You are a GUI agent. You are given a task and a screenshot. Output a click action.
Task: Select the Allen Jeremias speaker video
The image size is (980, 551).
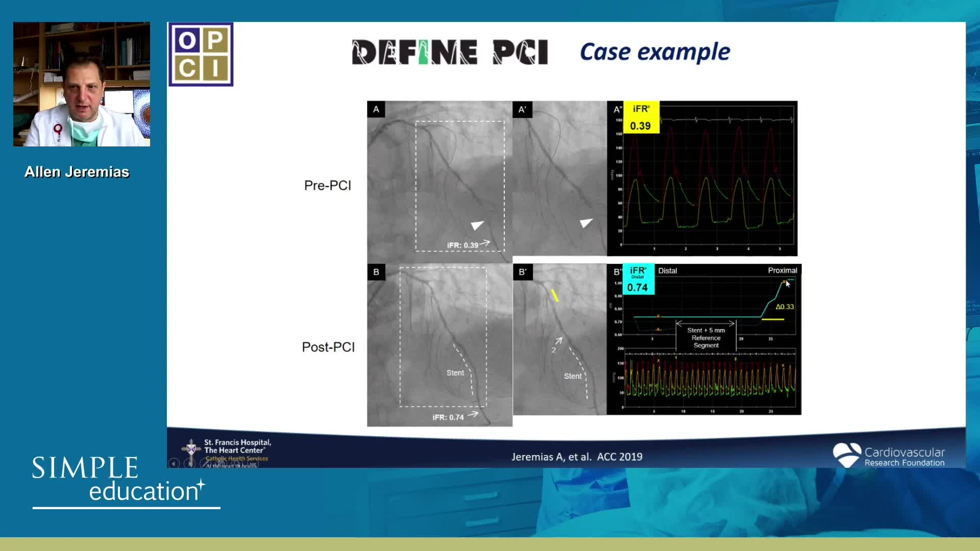82,84
